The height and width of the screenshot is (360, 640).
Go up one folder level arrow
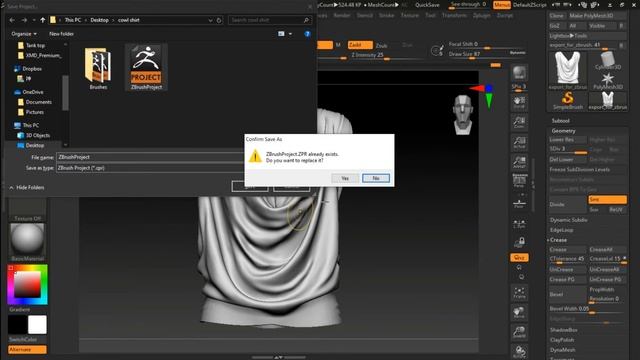point(42,20)
